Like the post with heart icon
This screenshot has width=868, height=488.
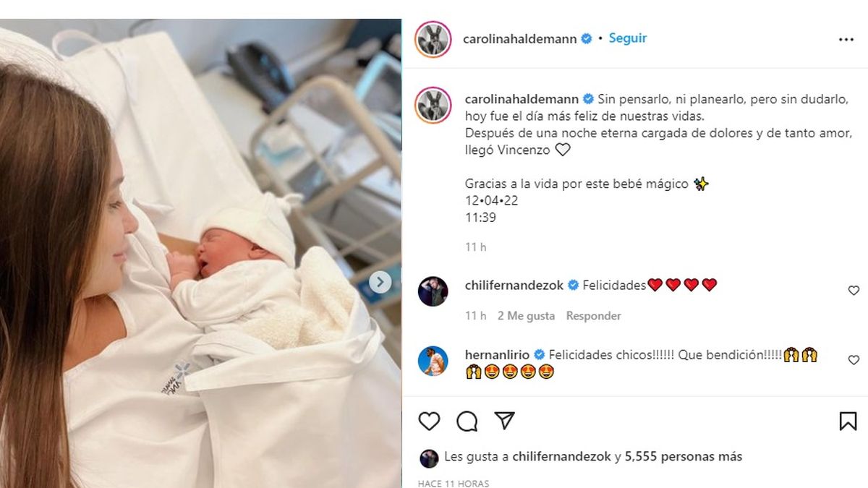429,421
